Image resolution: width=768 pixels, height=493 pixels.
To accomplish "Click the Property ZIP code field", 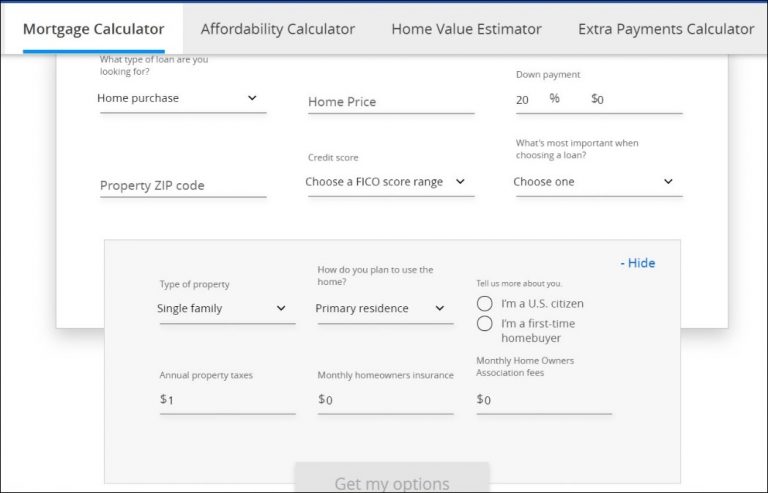I will pyautogui.click(x=182, y=185).
